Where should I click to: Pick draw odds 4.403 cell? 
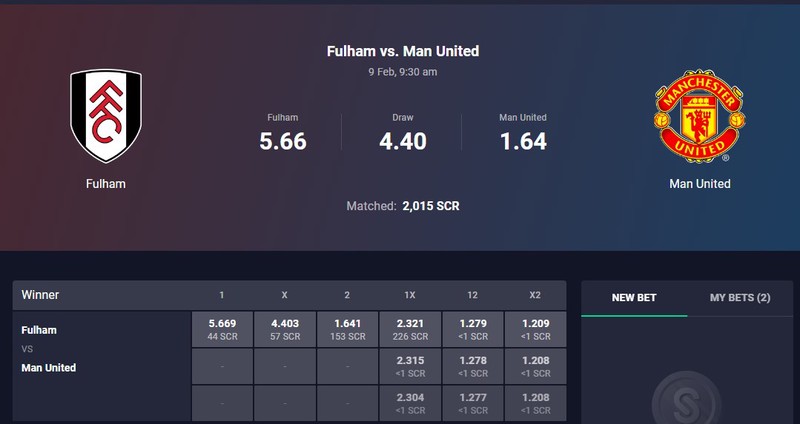(x=285, y=330)
